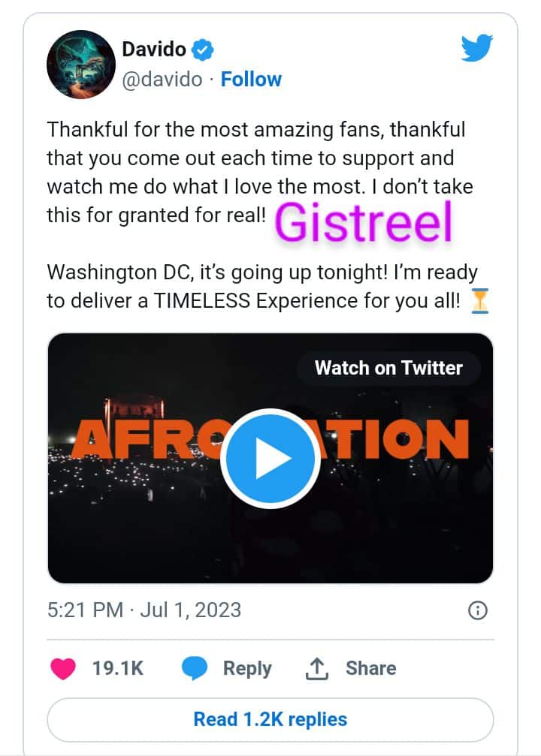Click the share upload arrow icon
This screenshot has width=541, height=756.
click(x=318, y=668)
